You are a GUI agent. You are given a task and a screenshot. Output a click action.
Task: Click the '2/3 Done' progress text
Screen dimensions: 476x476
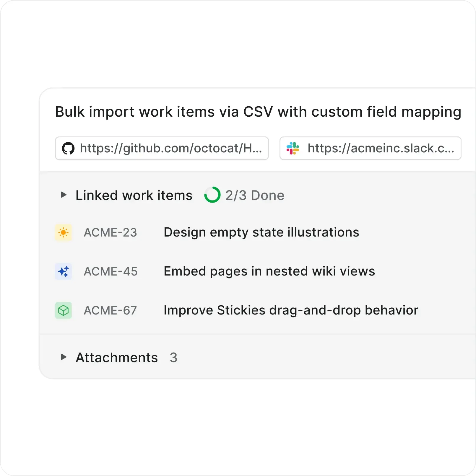[255, 195]
